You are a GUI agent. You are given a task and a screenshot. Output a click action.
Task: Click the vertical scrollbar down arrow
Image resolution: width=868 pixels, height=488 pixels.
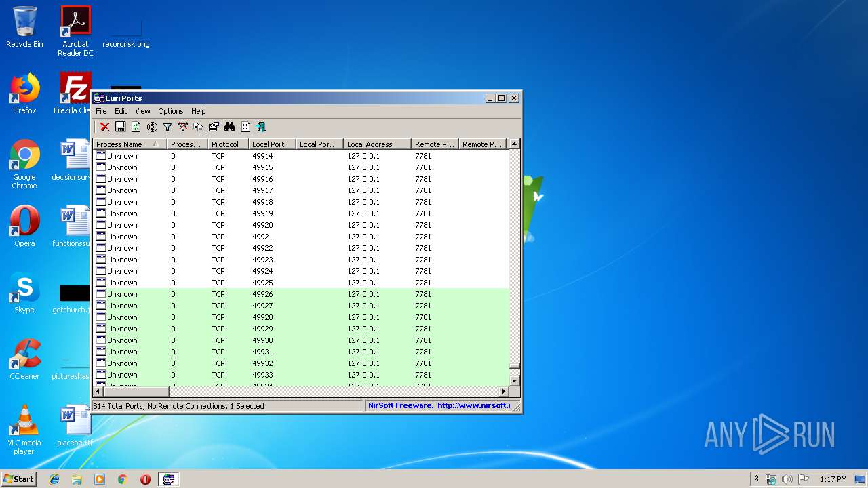(515, 381)
